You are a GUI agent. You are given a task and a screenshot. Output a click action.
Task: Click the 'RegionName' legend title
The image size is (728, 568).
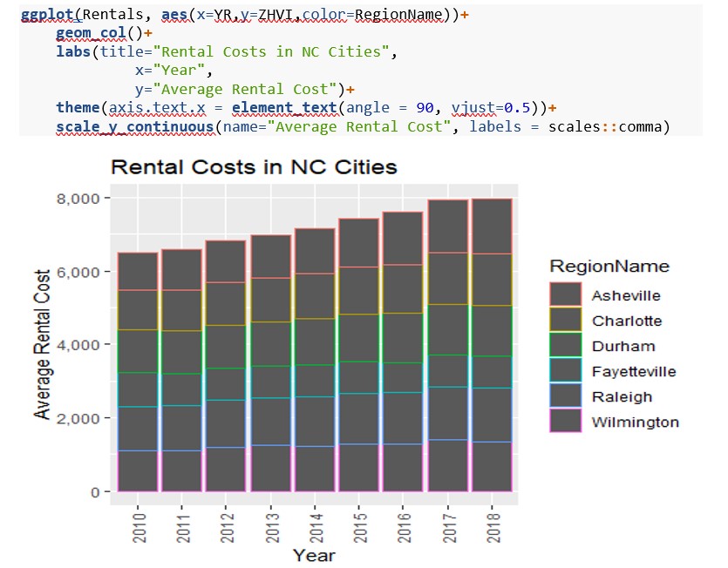coord(609,266)
